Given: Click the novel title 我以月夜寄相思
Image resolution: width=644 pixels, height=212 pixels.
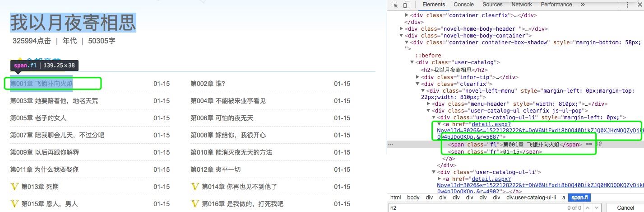Looking at the screenshot, I should [x=73, y=22].
